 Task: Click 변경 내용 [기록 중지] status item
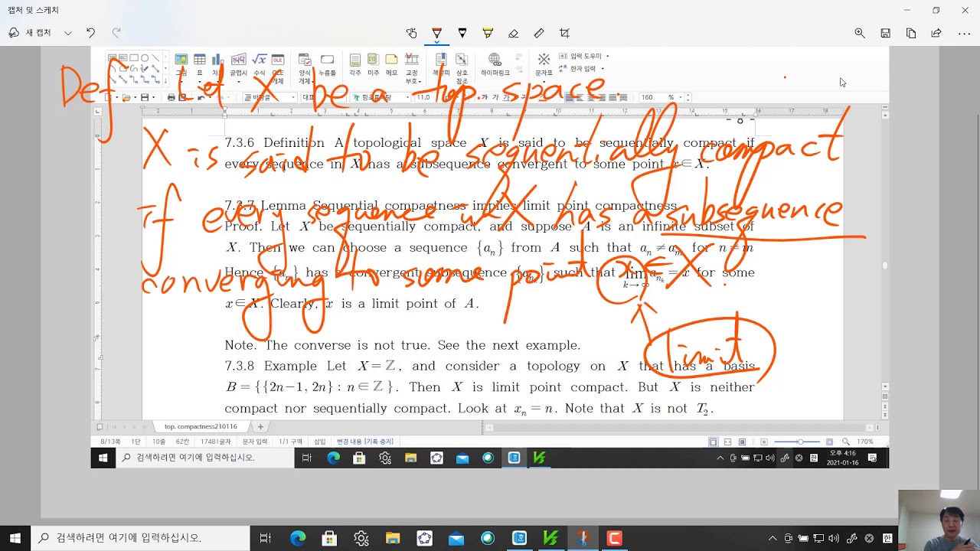tap(365, 442)
